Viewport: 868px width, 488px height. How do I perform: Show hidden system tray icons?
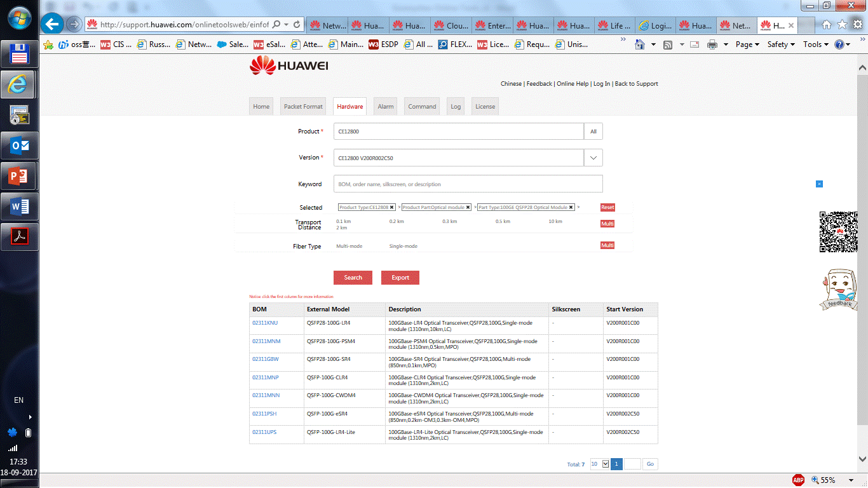pyautogui.click(x=29, y=417)
